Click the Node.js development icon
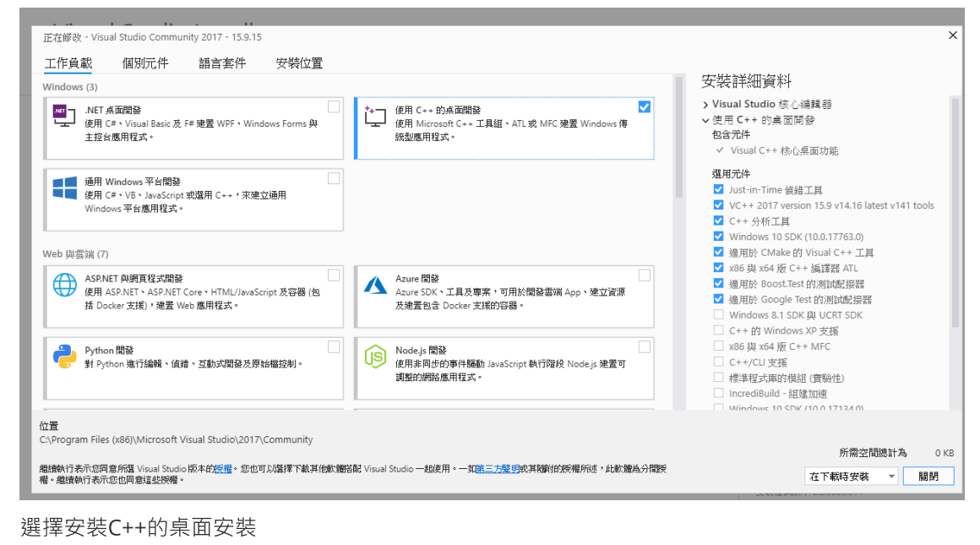This screenshot has height=545, width=980. coord(374,357)
